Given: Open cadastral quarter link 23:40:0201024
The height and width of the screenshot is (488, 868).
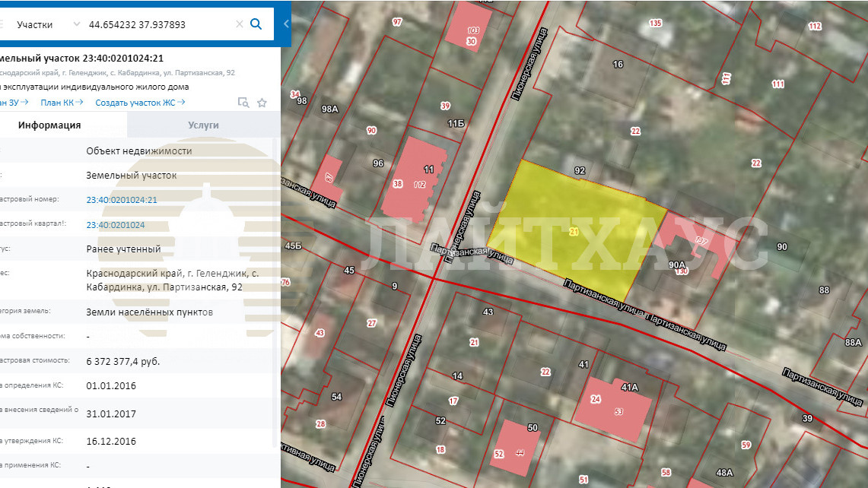Looking at the screenshot, I should 116,225.
